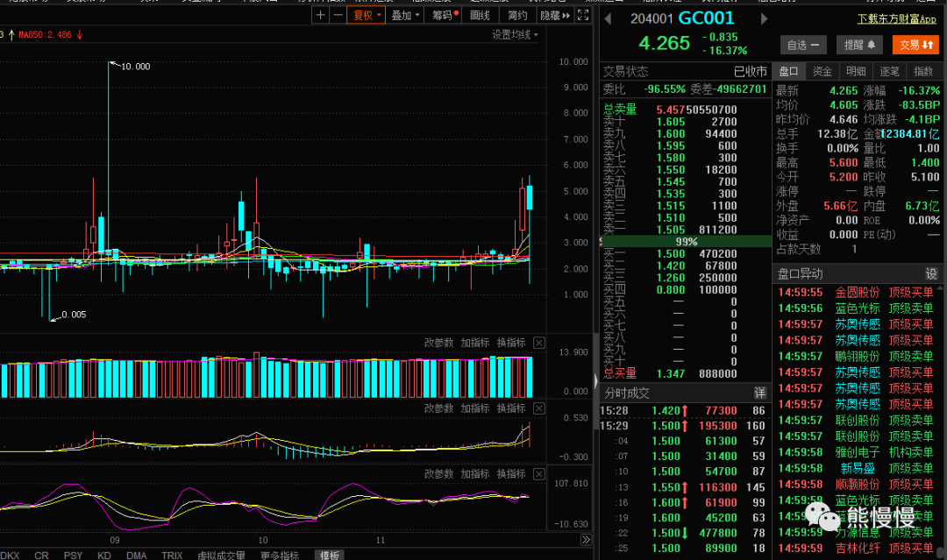Screen dimensions: 947x560
Task: Zoom in the chart with plus icon
Action: coord(321,15)
